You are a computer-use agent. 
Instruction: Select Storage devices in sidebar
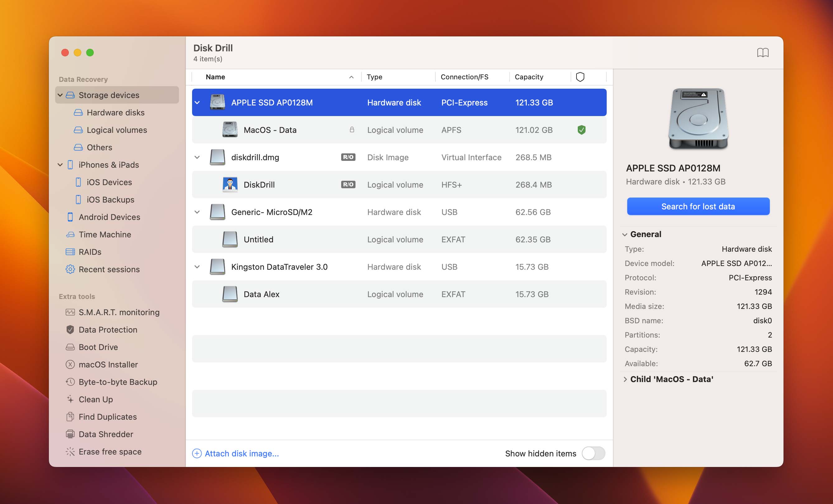point(109,95)
